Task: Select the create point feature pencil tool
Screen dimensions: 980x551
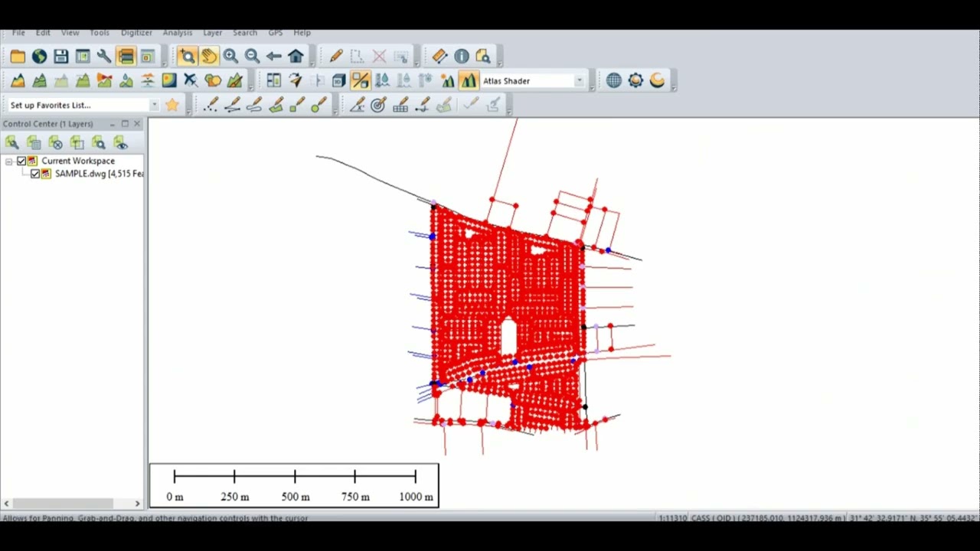Action: 211,105
